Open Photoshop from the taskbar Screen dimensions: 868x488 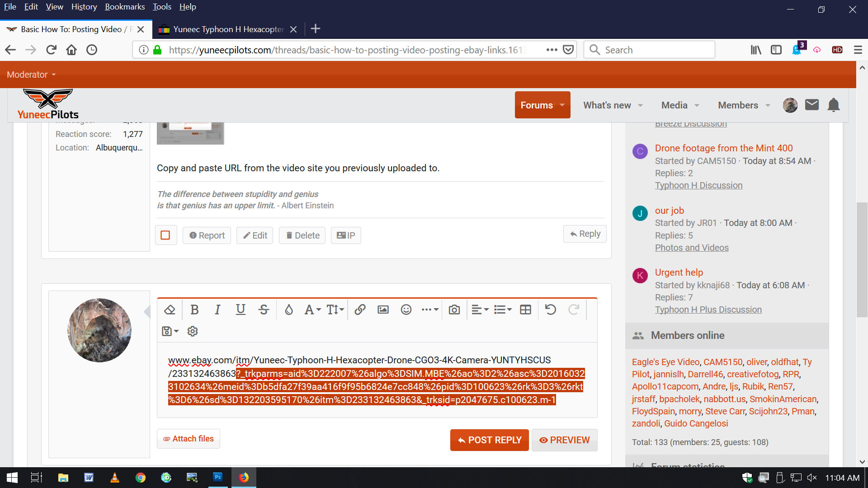[x=218, y=477]
